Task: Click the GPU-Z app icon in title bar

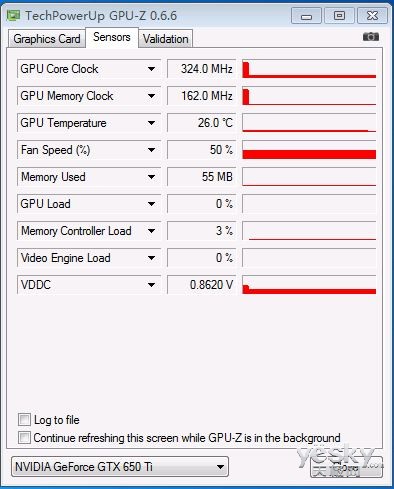Action: [x=13, y=16]
